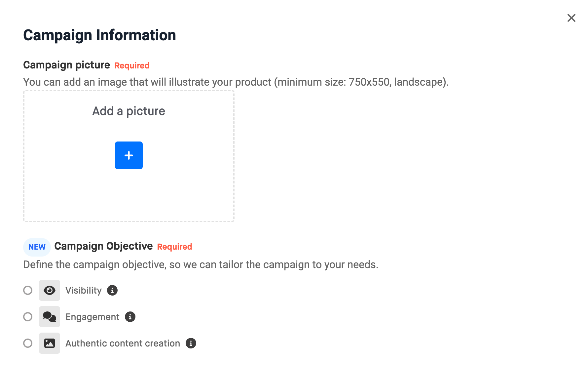This screenshot has height=365, width=588.
Task: Click the Visibility objective label
Action: point(84,290)
